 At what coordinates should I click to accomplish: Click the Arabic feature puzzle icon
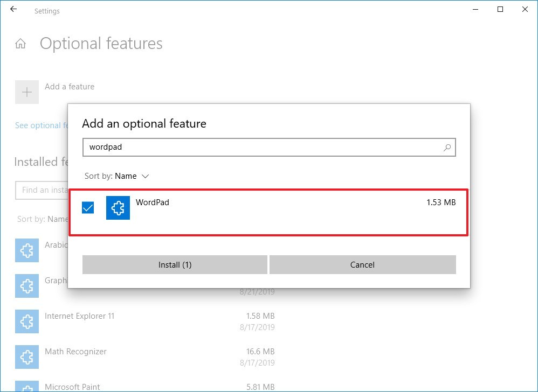pos(26,250)
